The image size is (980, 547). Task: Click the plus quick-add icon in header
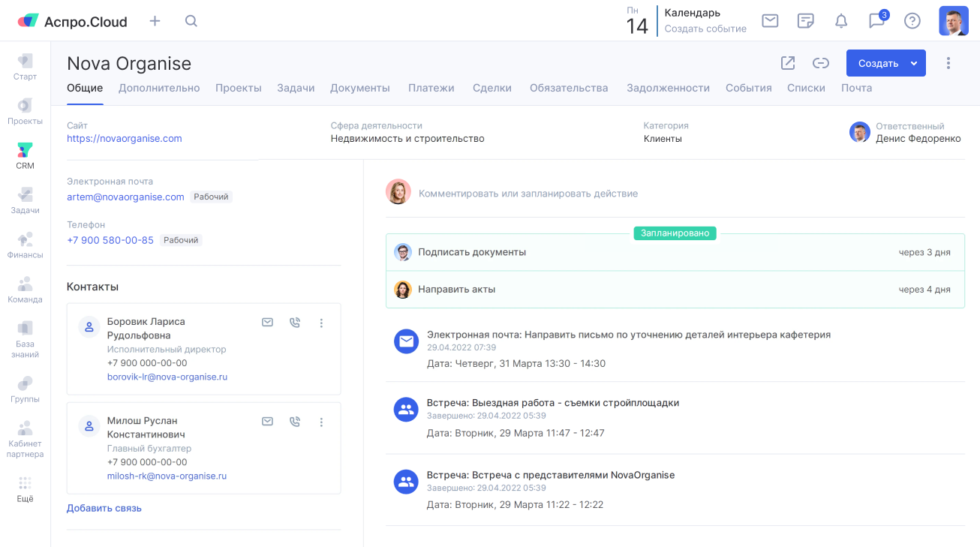click(155, 21)
